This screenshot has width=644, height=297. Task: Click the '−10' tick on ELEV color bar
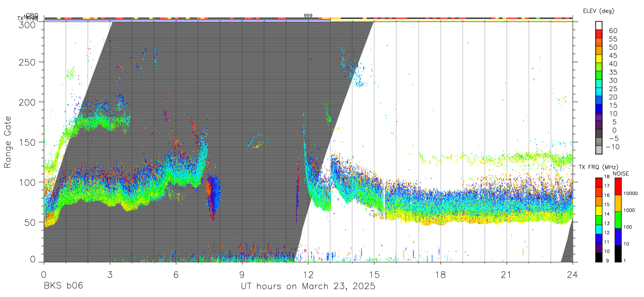(x=614, y=147)
